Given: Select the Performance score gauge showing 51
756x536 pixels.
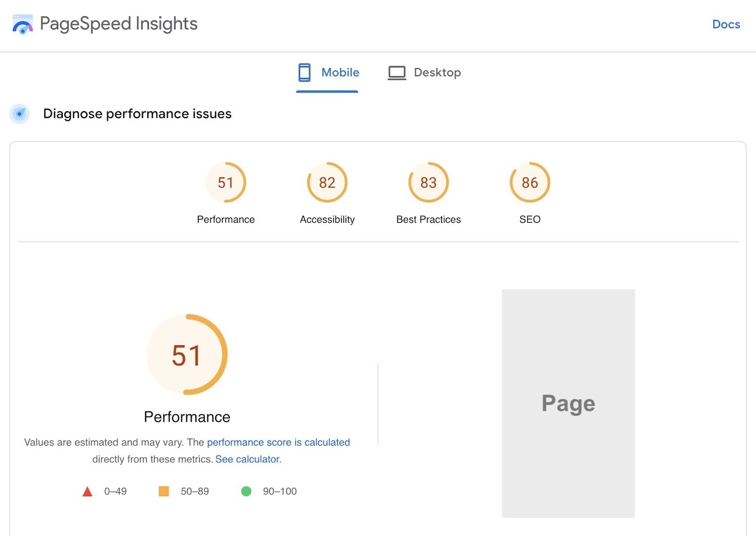Looking at the screenshot, I should [x=226, y=182].
